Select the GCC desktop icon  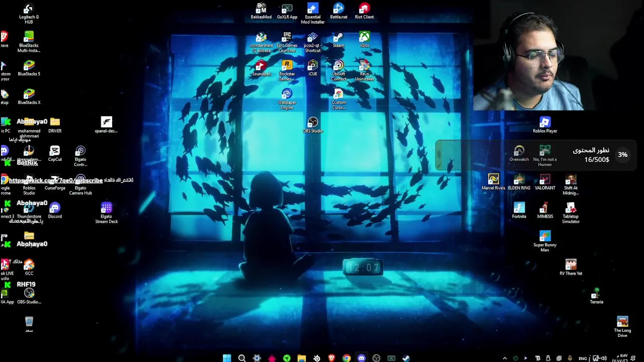29,267
